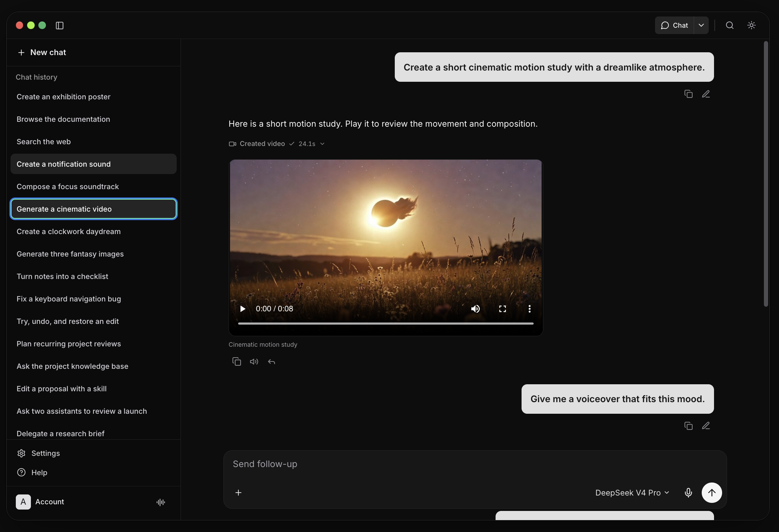
Task: Mute the video volume
Action: point(475,309)
